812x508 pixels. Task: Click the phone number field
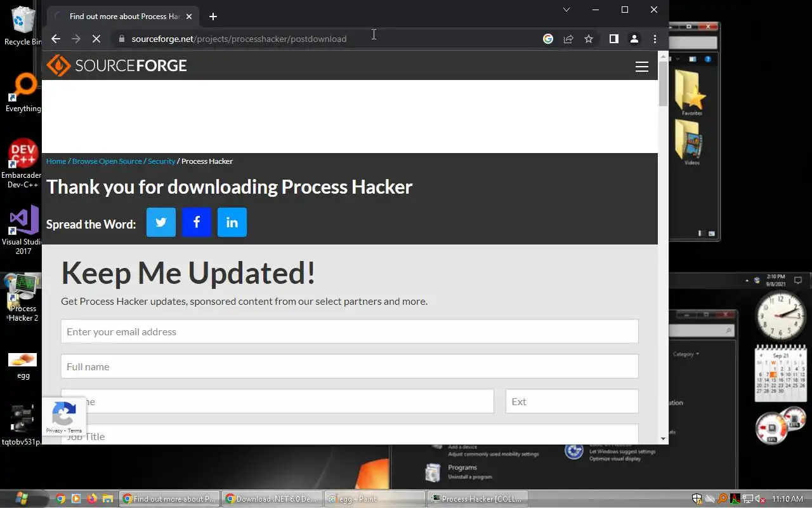point(277,401)
